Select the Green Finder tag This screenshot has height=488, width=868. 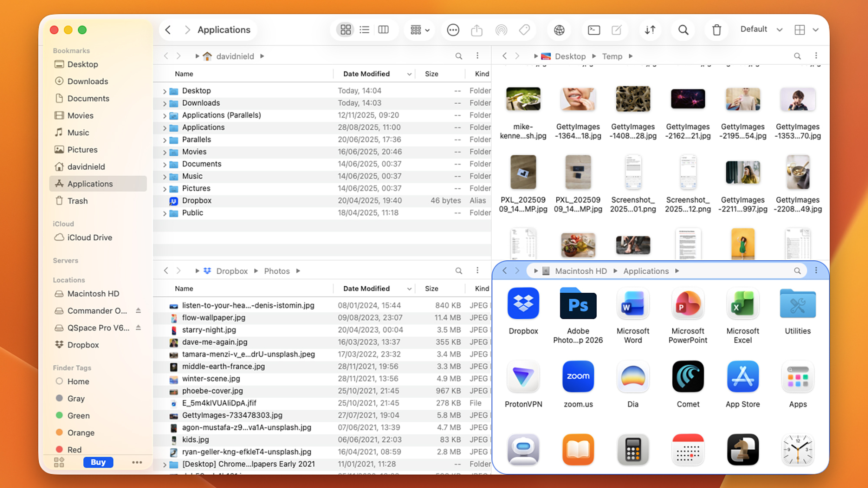pyautogui.click(x=78, y=416)
